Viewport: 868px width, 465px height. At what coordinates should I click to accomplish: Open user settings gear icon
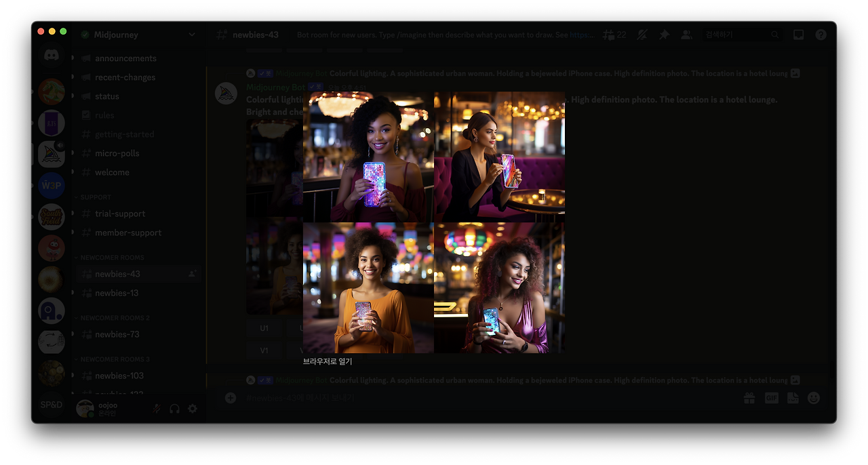tap(193, 409)
